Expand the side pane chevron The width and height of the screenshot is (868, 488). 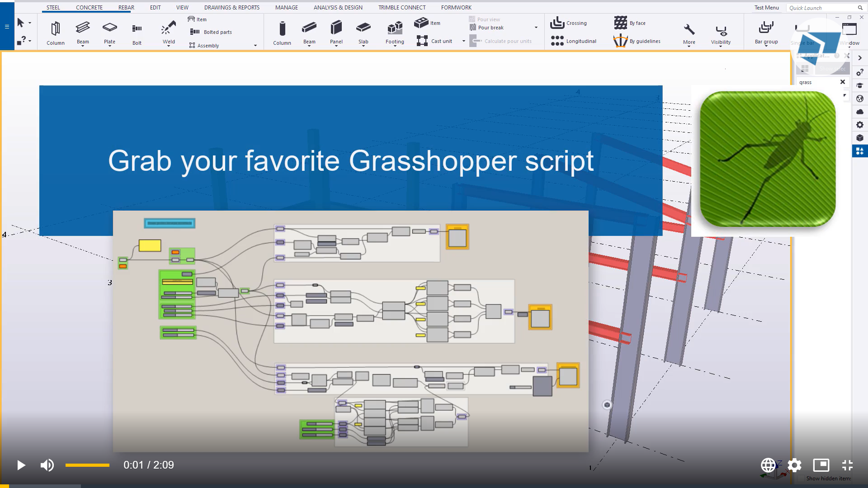point(860,58)
